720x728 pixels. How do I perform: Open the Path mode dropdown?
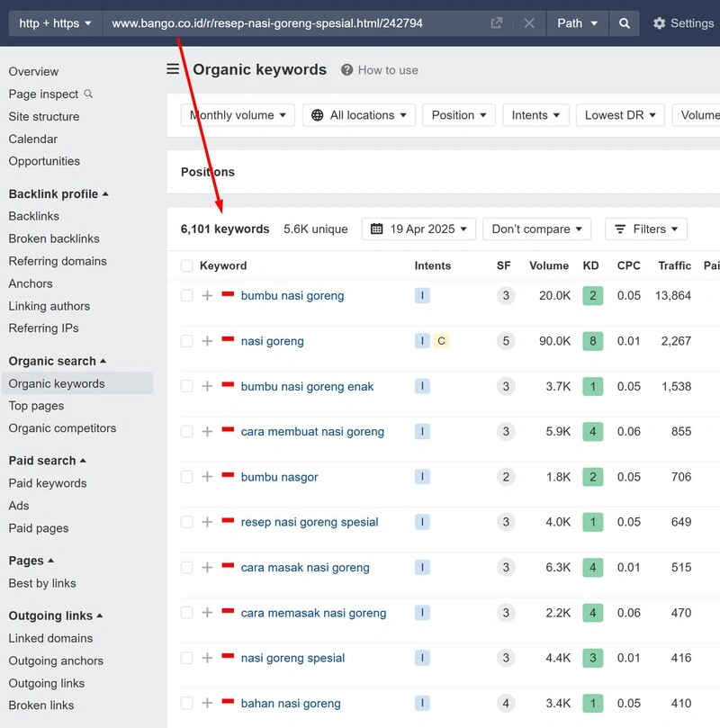click(x=577, y=23)
